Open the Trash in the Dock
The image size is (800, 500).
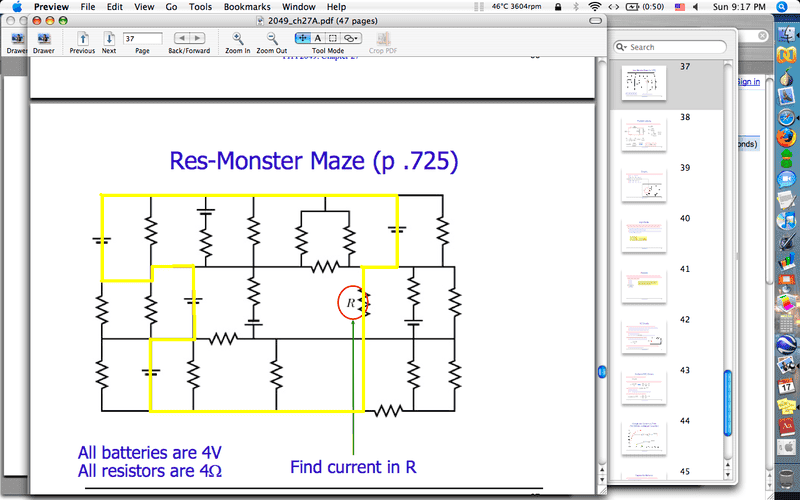[x=786, y=478]
